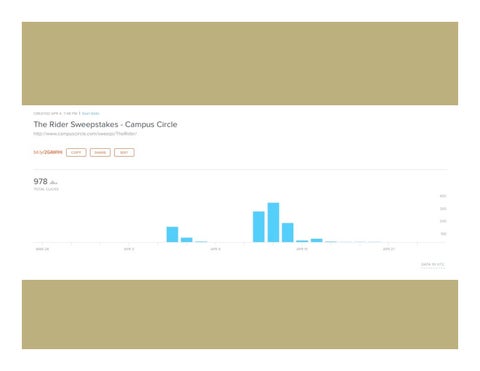The image size is (480, 371).
Task: Click the SHARE button
Action: click(x=100, y=152)
